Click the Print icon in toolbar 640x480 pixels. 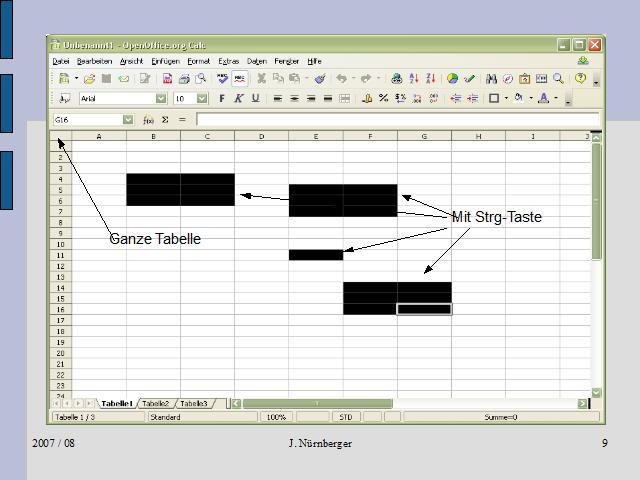click(x=184, y=79)
